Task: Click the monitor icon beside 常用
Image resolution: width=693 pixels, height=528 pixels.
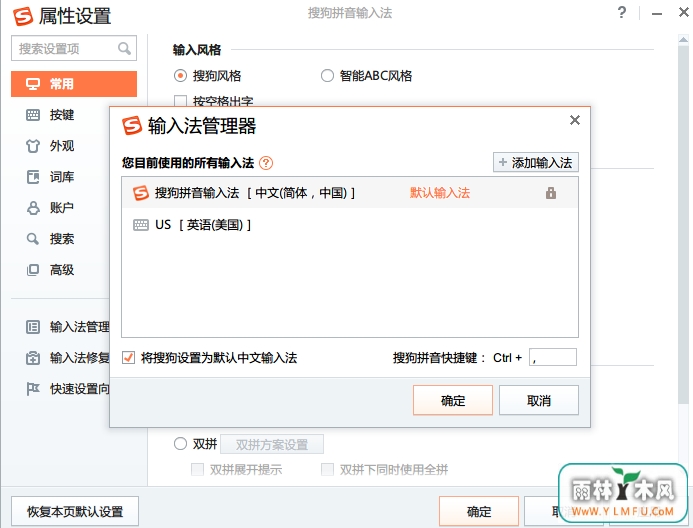Action: coord(33,84)
